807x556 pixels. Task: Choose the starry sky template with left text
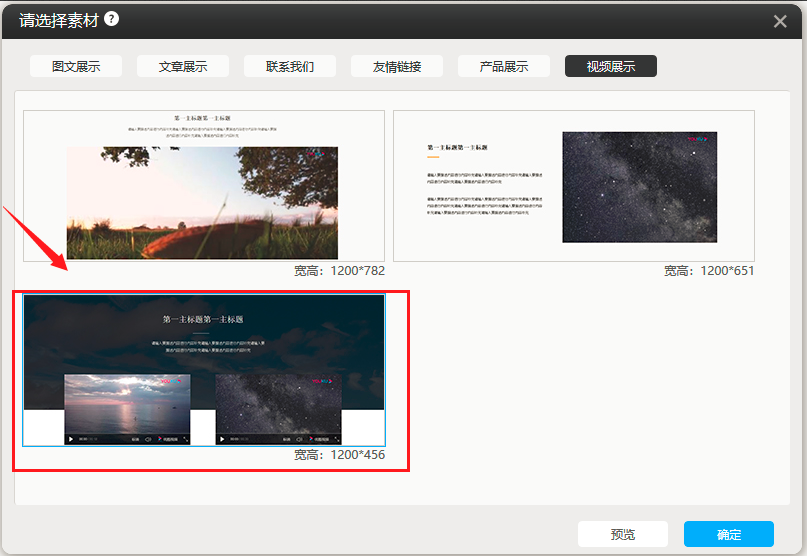[x=573, y=185]
